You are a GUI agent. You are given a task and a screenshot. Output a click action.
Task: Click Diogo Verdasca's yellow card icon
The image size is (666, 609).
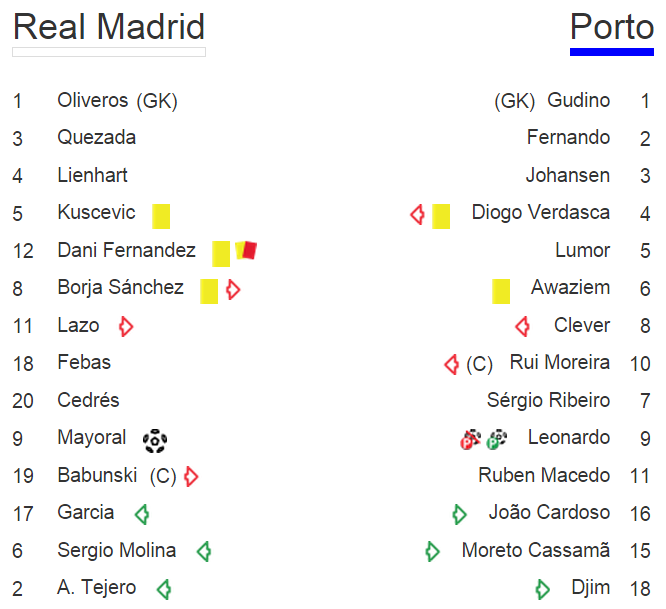pos(441,215)
